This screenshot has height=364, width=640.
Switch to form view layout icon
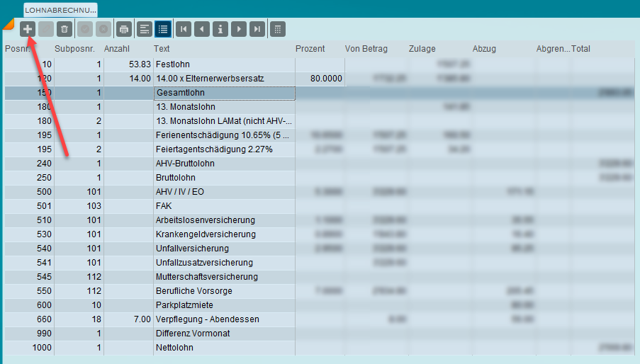tap(144, 29)
